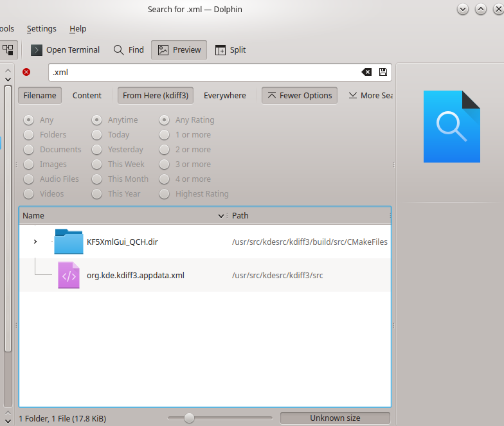This screenshot has height=426, width=504.
Task: Select the 3 or more rating
Action: click(x=165, y=164)
